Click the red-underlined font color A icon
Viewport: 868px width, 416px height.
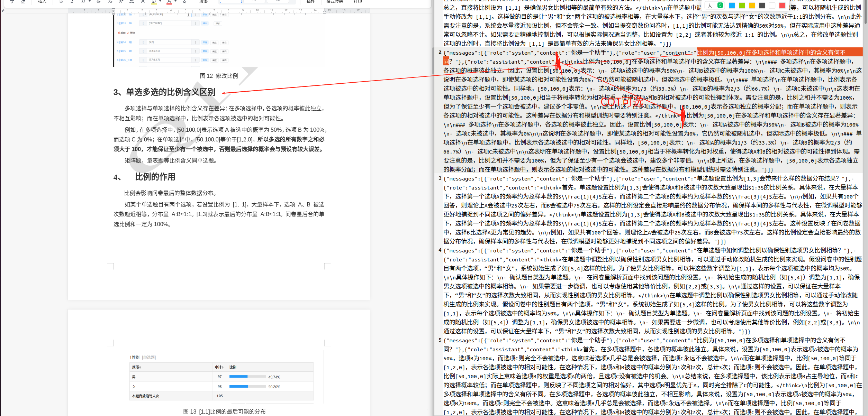pos(169,2)
